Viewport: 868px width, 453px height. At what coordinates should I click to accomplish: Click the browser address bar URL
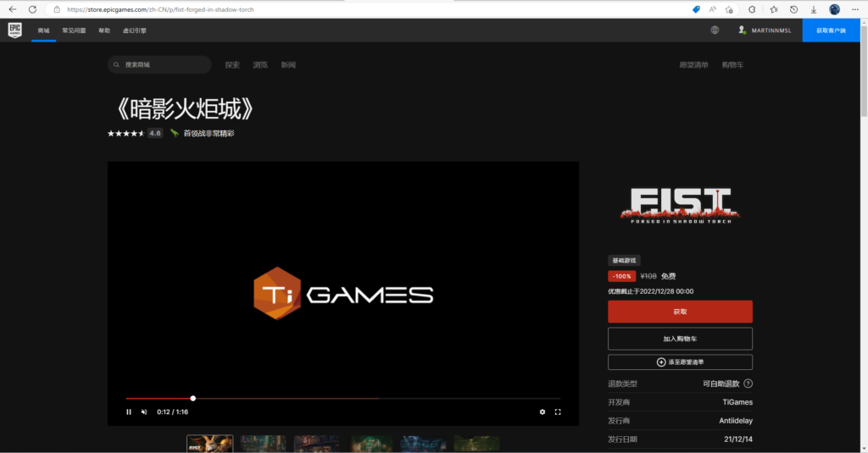coord(160,9)
